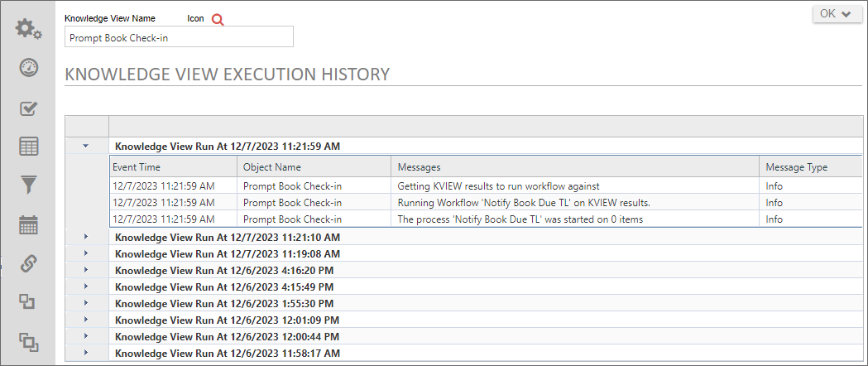The image size is (868, 366).
Task: Click the Messages column header
Action: [419, 167]
